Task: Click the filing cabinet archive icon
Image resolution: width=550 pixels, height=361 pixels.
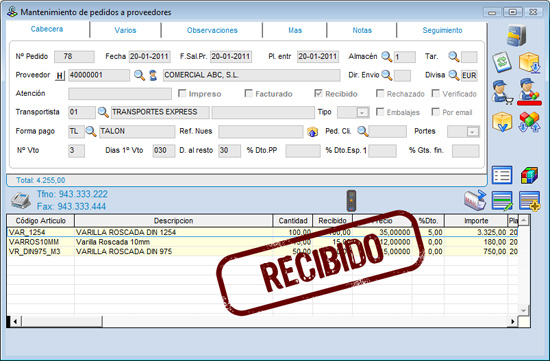Action: pos(516,35)
